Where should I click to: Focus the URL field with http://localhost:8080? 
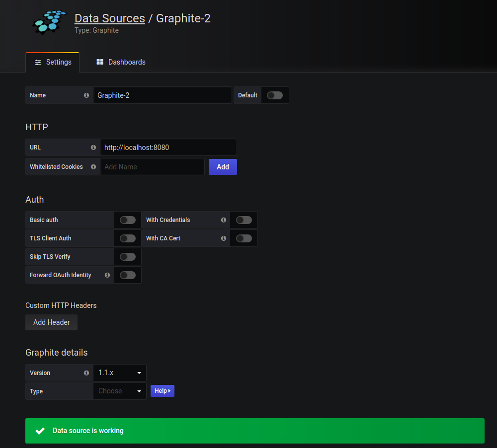point(168,148)
